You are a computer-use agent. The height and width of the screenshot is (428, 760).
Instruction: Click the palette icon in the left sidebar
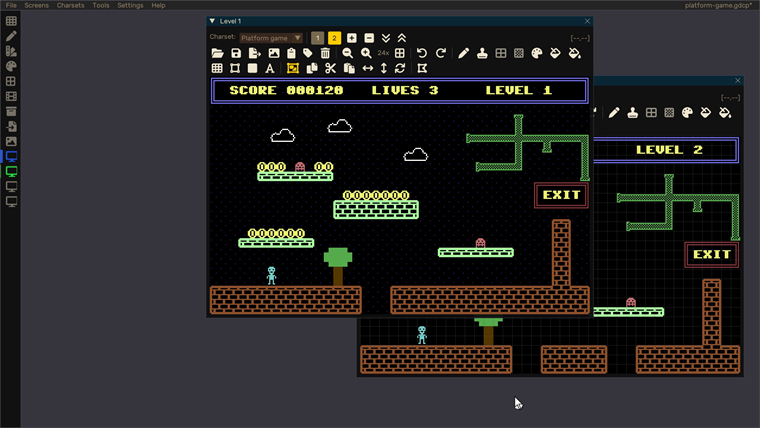[11, 66]
